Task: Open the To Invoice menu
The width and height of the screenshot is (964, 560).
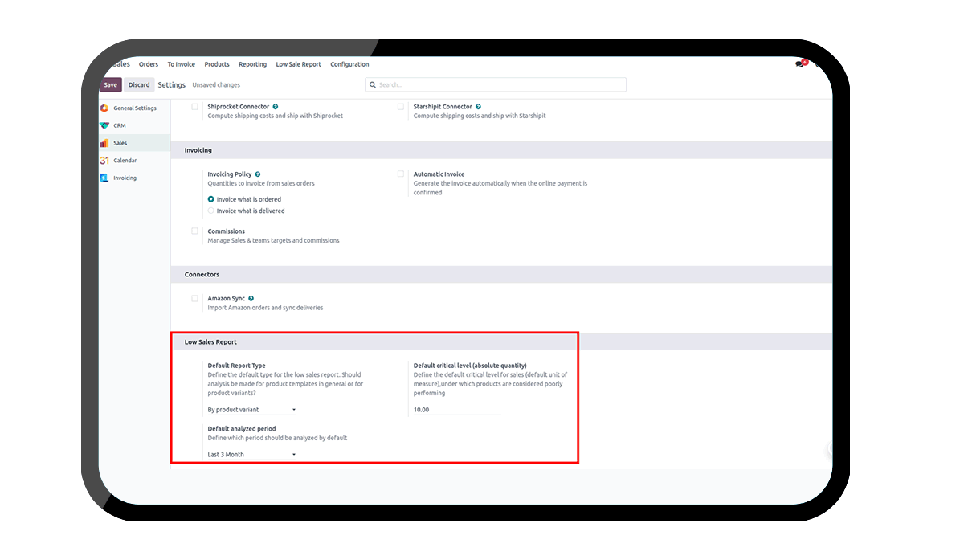Action: click(x=182, y=64)
